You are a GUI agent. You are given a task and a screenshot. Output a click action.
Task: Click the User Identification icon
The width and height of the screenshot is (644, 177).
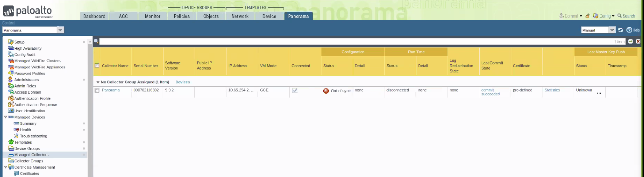pos(11,111)
